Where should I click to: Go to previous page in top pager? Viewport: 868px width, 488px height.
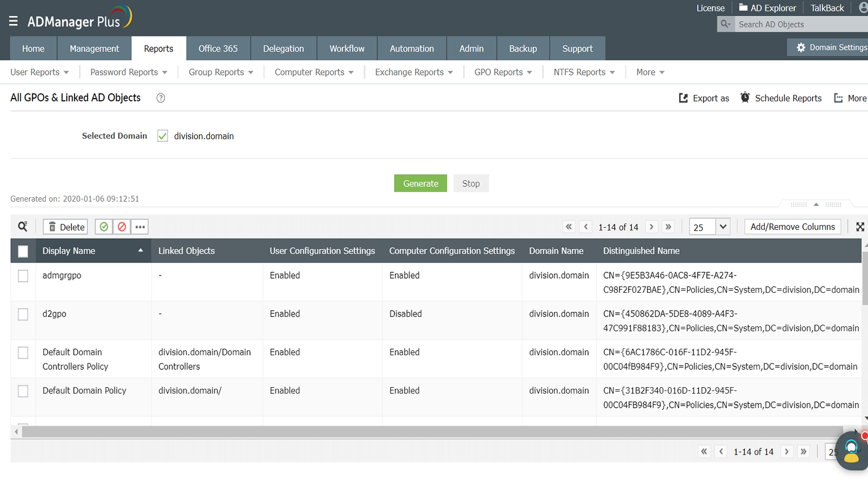point(586,227)
